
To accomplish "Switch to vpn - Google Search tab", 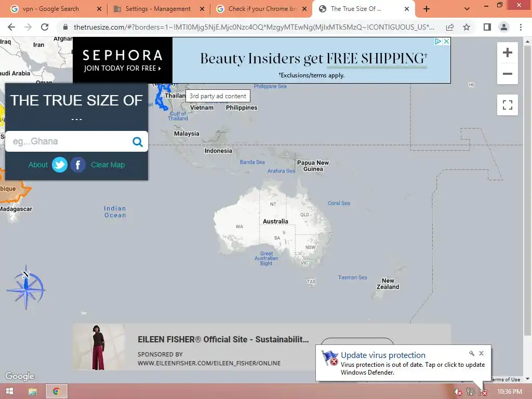I will (50, 9).
